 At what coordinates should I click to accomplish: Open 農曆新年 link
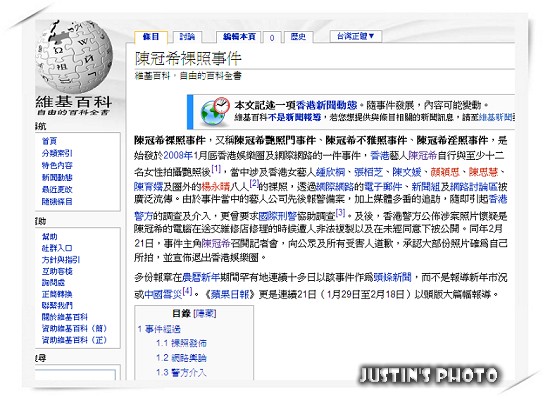tap(201, 277)
